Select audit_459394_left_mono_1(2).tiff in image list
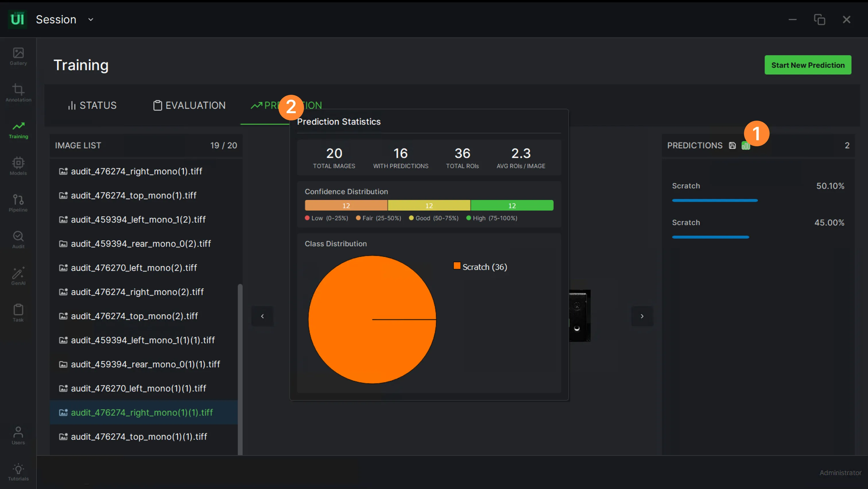The width and height of the screenshot is (868, 489). point(144,220)
